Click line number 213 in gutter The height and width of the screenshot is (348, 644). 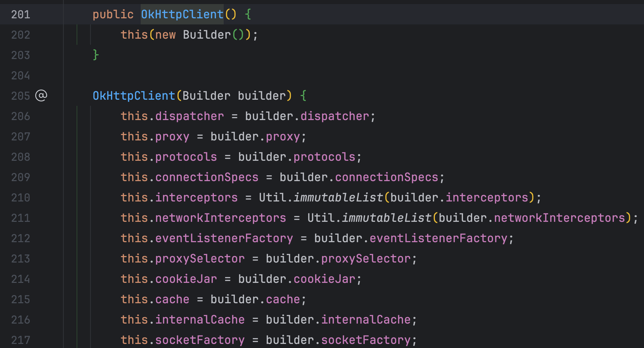click(x=21, y=258)
